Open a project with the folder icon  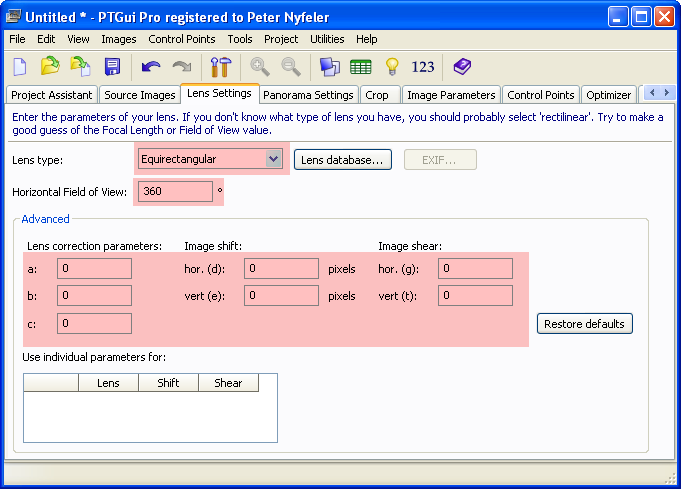(x=50, y=67)
